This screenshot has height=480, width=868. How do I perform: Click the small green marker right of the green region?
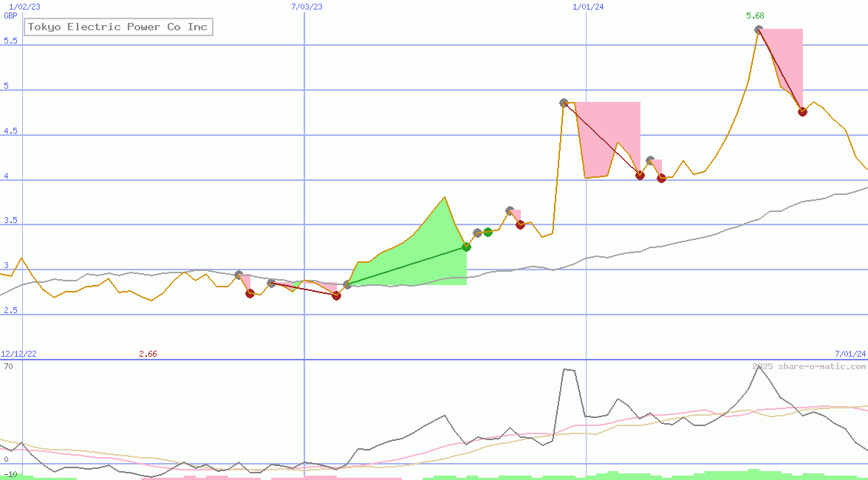(488, 232)
